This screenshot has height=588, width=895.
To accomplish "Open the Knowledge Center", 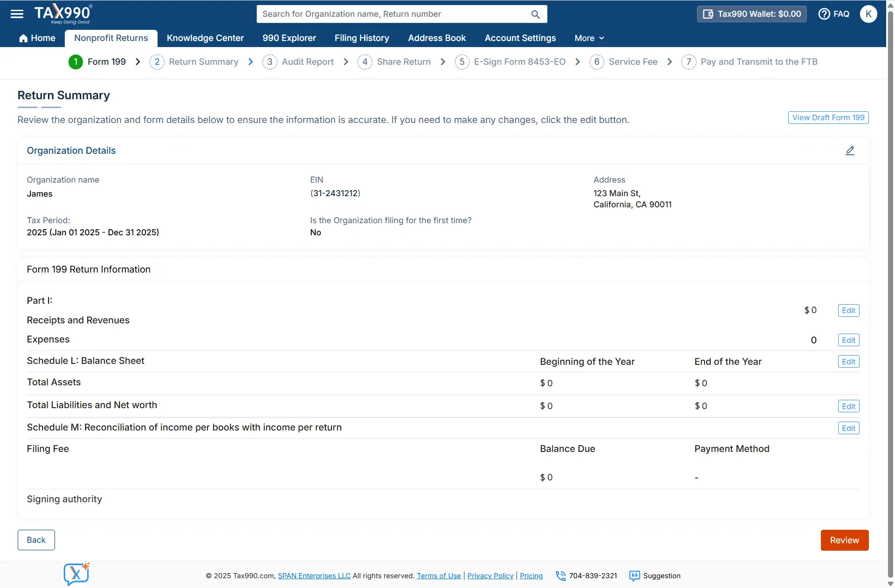I will coord(205,38).
